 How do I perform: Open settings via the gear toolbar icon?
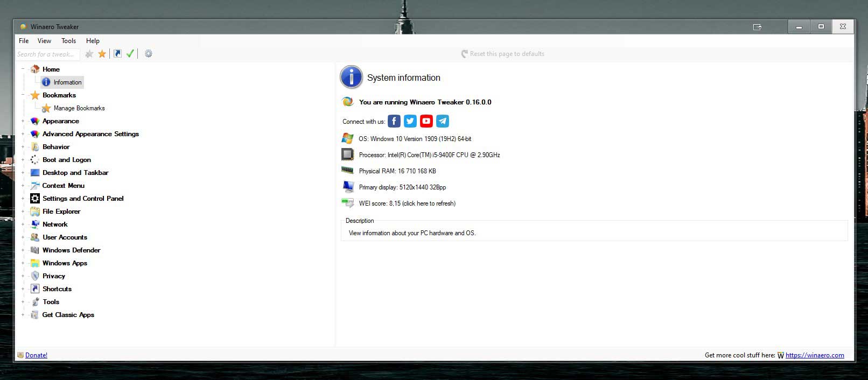pyautogui.click(x=149, y=53)
